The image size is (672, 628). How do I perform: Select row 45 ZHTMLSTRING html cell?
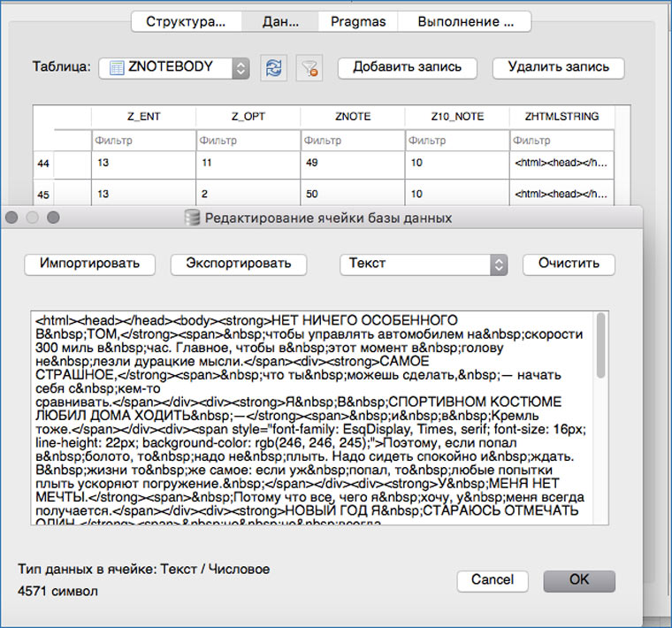click(561, 194)
